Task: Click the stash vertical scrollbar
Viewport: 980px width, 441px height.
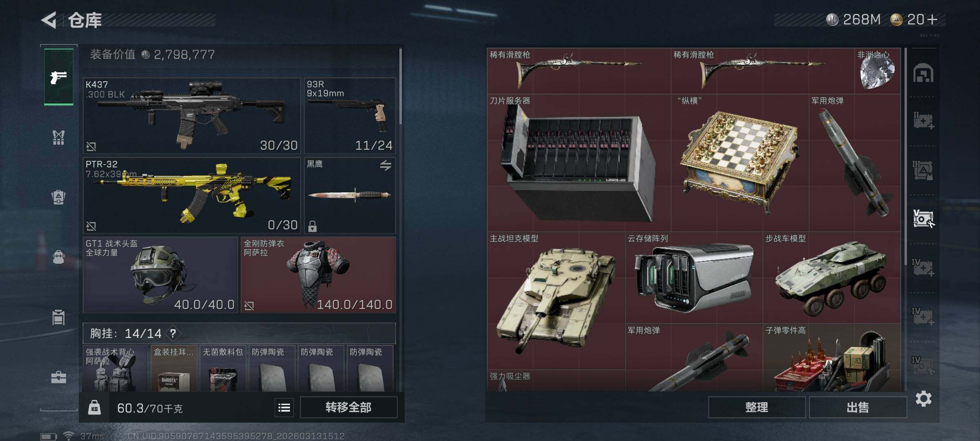Action: 906,151
